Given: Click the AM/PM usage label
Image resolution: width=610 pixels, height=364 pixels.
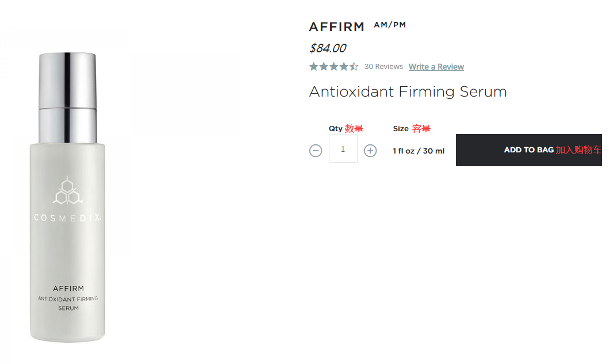Looking at the screenshot, I should coord(390,25).
